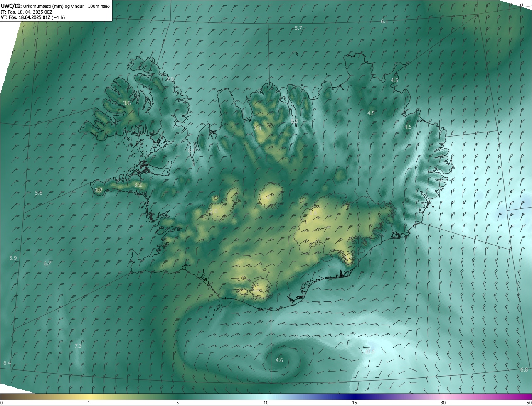Click the 10 tick on the color scale
The image size is (532, 406).
pos(266,403)
